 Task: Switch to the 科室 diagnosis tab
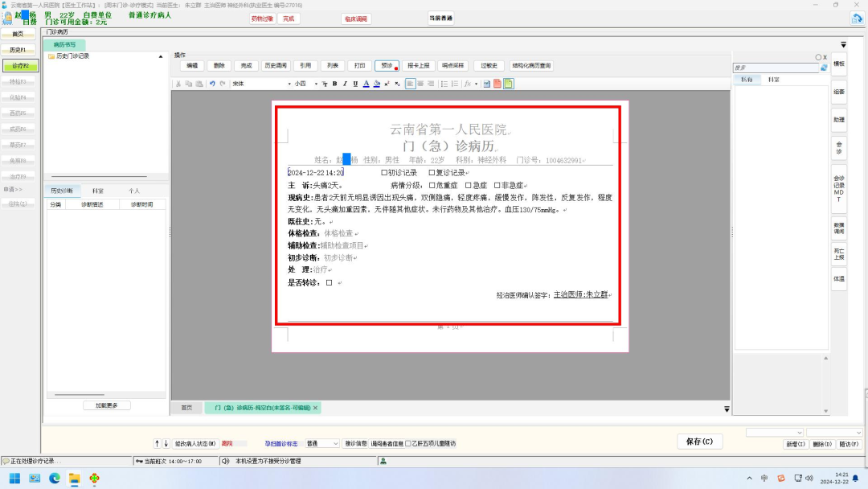pyautogui.click(x=98, y=191)
